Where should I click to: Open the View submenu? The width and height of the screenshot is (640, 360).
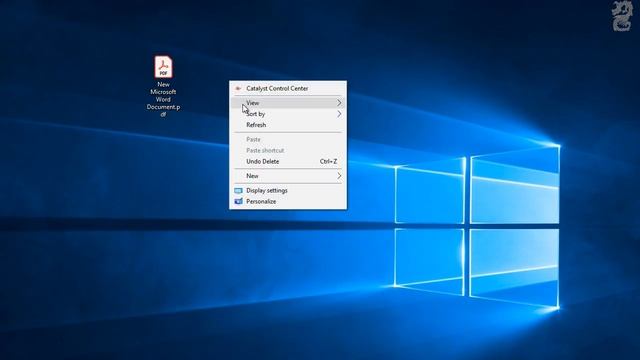pyautogui.click(x=288, y=103)
